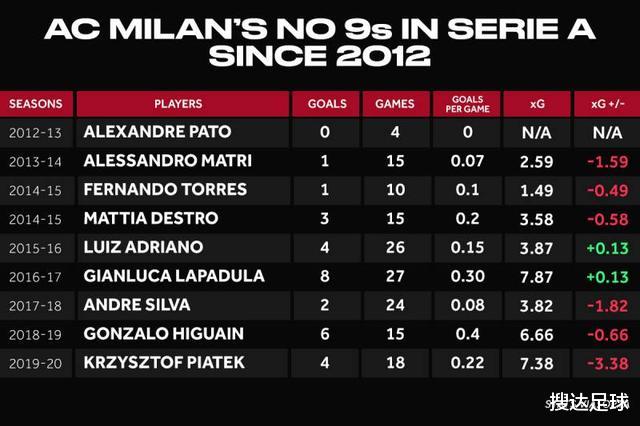Click the AC Milan's No 9s title
This screenshot has height=426, width=640.
(x=320, y=40)
